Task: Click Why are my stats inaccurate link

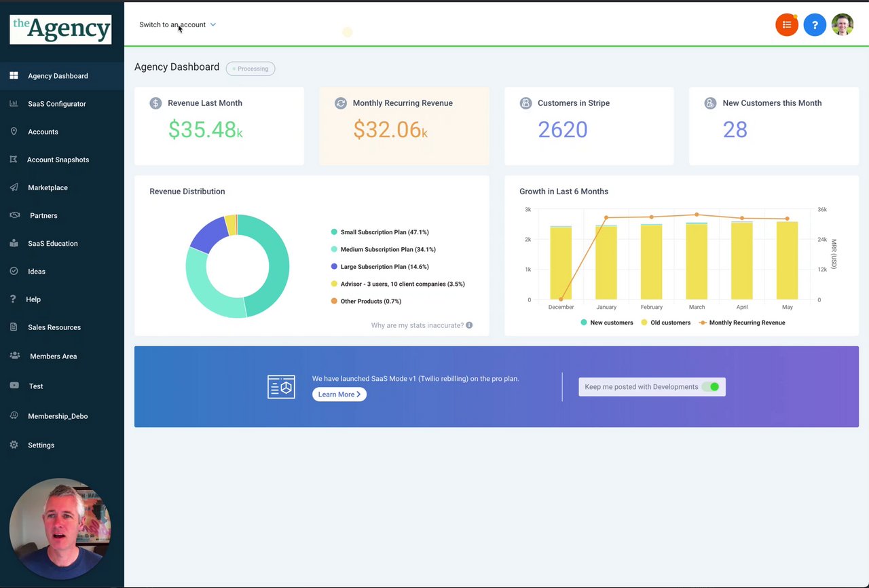Action: 418,325
